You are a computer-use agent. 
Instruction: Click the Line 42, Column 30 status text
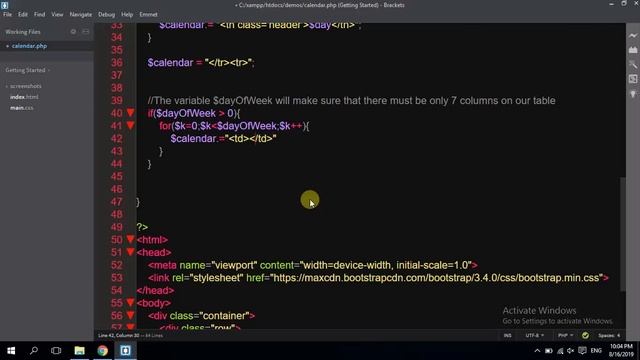pyautogui.click(x=119, y=336)
